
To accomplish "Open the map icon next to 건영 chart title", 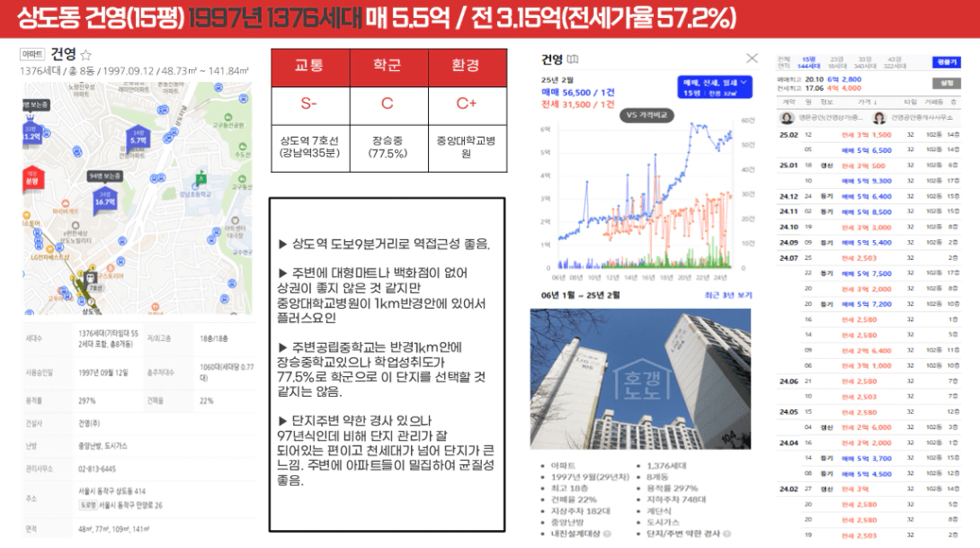I will (573, 59).
